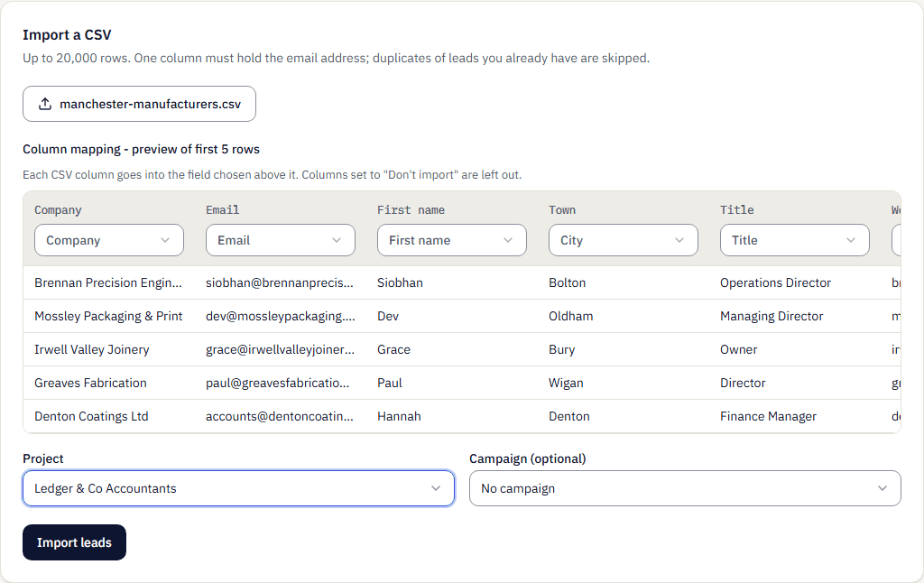Screen dimensions: 924x583
Task: Open the Title column mapping dropdown
Action: click(795, 240)
